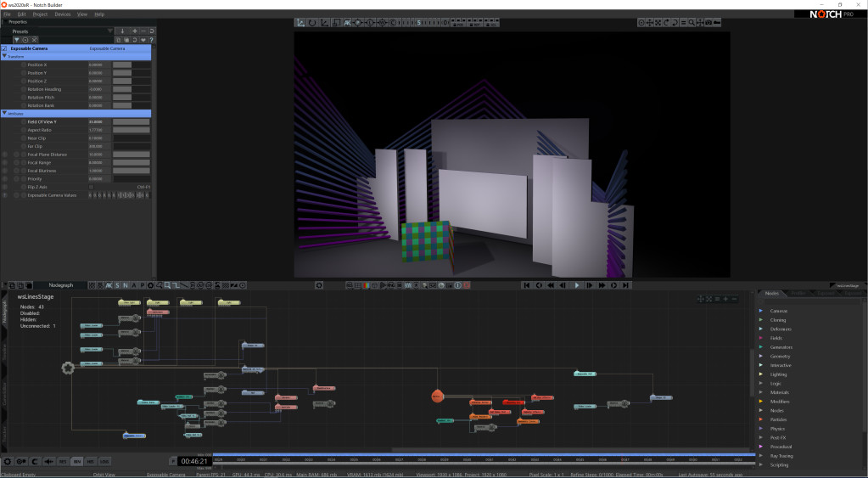The width and height of the screenshot is (868, 478).
Task: Click the rotate tool icon in viewport toolbar
Action: pyautogui.click(x=312, y=22)
